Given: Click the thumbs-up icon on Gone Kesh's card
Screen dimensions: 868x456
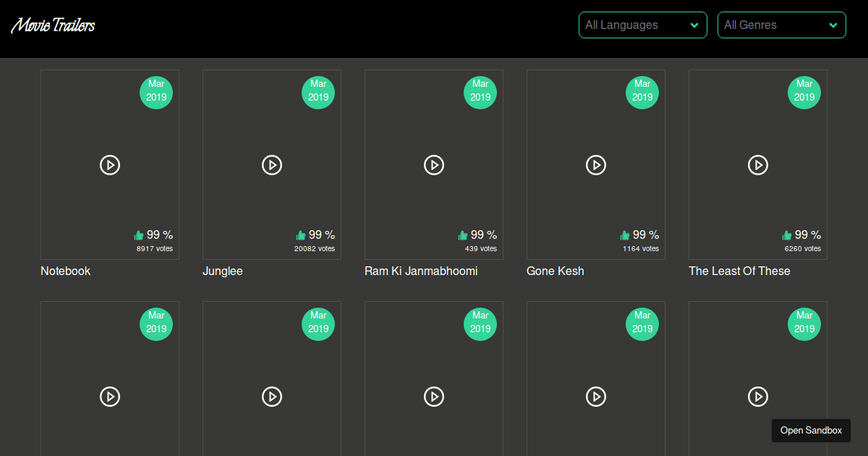Looking at the screenshot, I should 624,235.
